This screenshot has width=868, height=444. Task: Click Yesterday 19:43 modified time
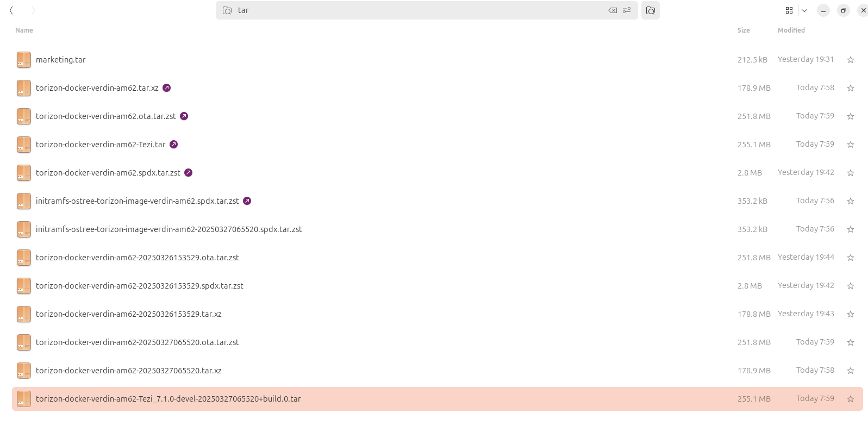click(x=805, y=314)
